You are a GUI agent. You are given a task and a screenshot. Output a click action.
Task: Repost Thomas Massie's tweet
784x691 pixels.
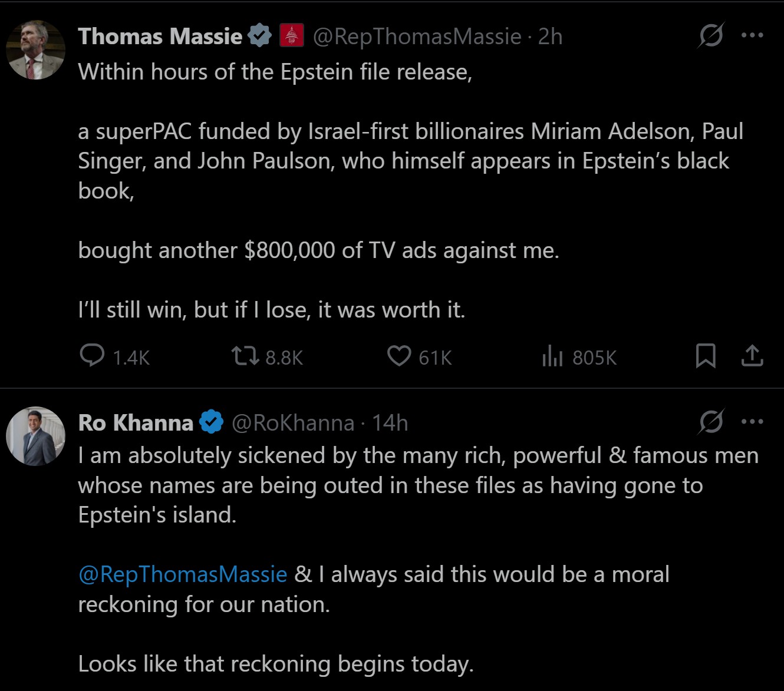point(245,356)
